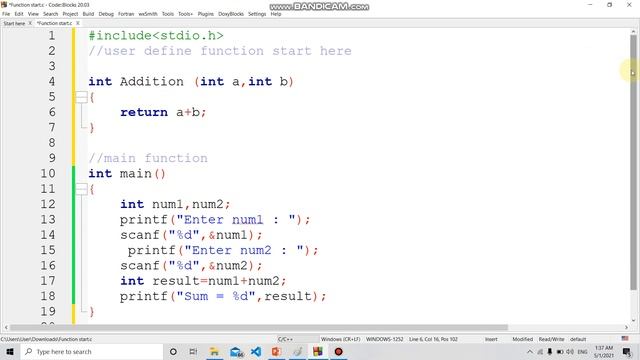Open the Windows Start menu
Image resolution: width=640 pixels, height=360 pixels.
10,351
